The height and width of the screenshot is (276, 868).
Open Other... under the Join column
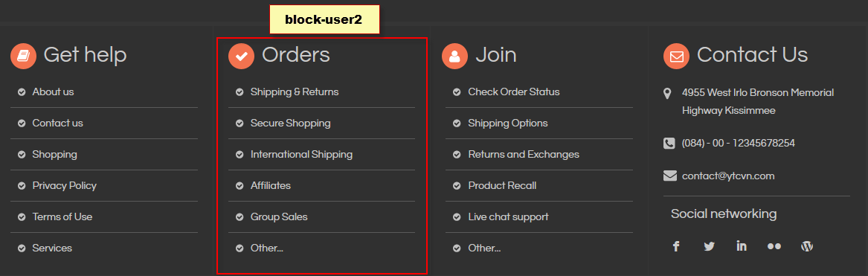click(x=484, y=248)
